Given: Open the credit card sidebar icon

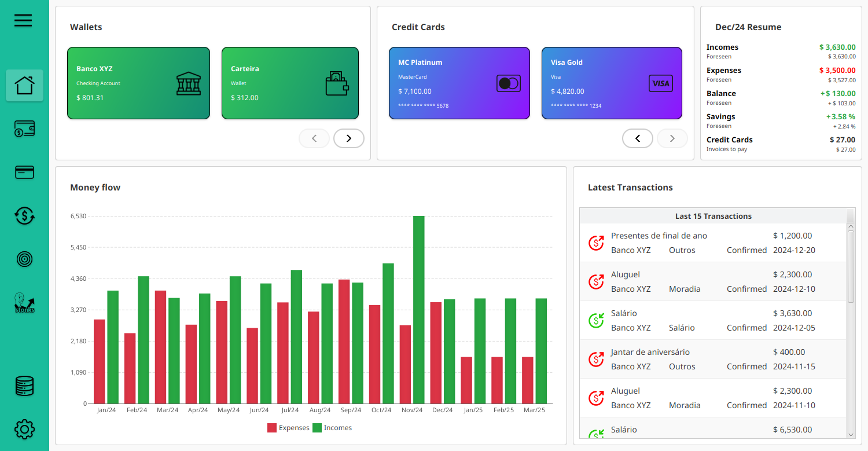Looking at the screenshot, I should pos(24,173).
